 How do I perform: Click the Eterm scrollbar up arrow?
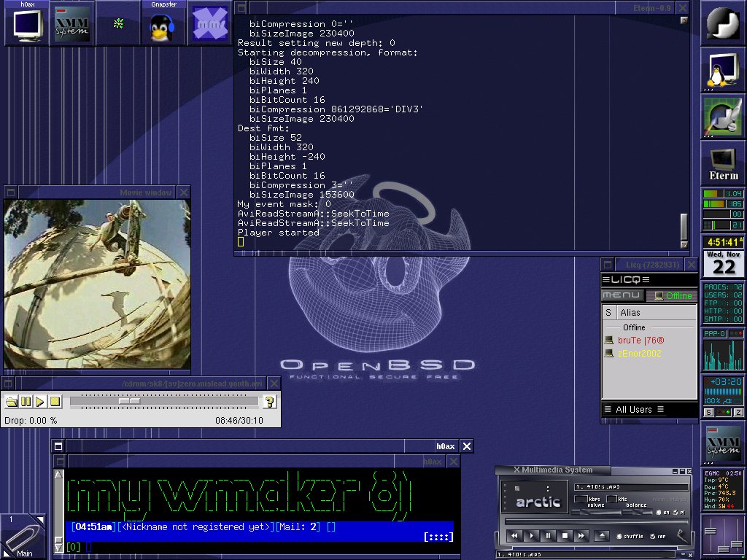coord(684,20)
